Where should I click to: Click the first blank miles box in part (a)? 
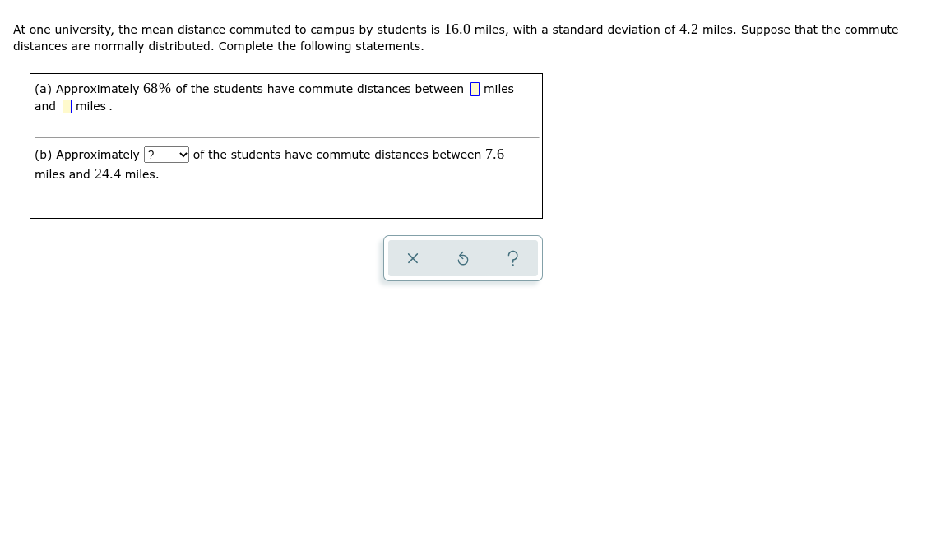click(475, 88)
